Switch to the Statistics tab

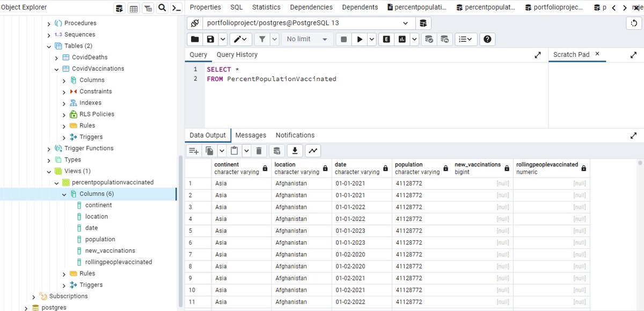point(266,7)
